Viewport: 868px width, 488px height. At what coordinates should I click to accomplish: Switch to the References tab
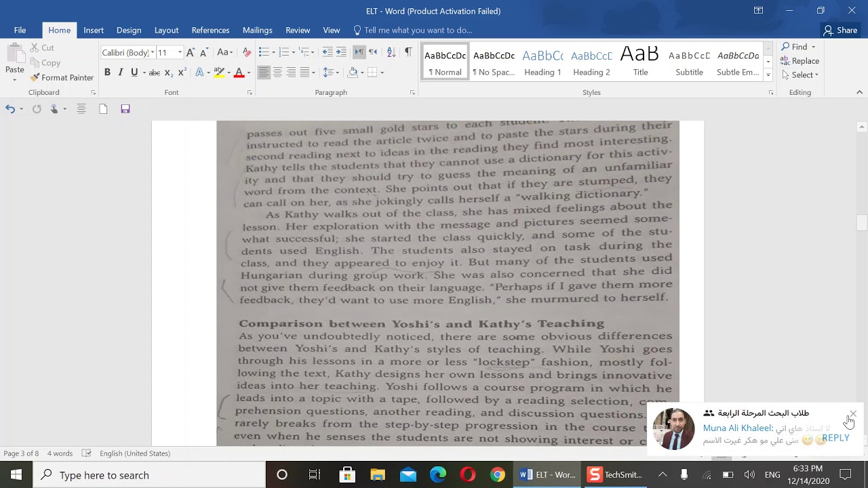pos(210,30)
